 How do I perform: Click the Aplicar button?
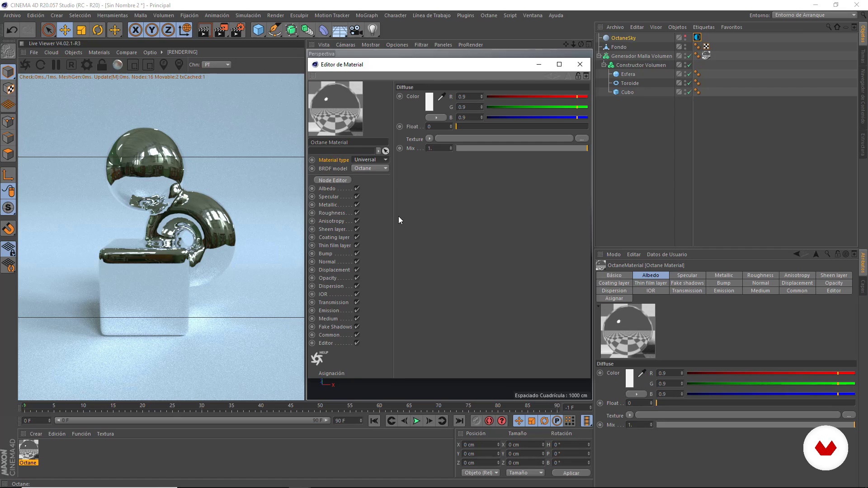point(571,473)
